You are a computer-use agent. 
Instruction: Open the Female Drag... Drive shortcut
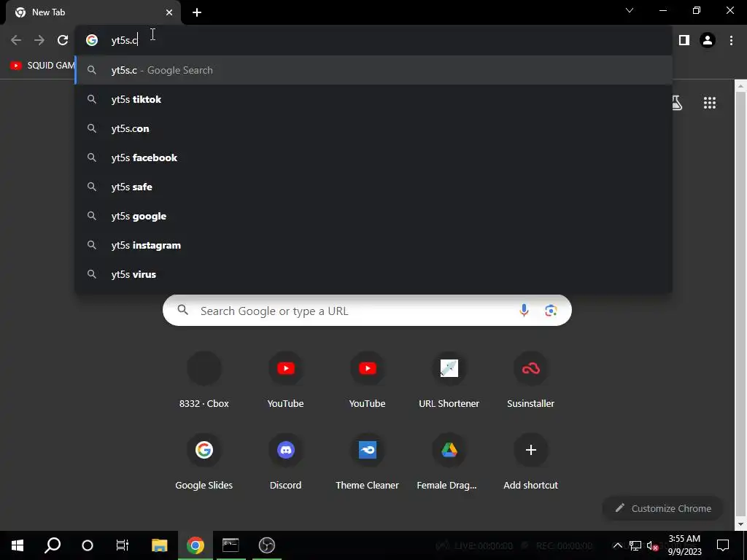tap(449, 463)
